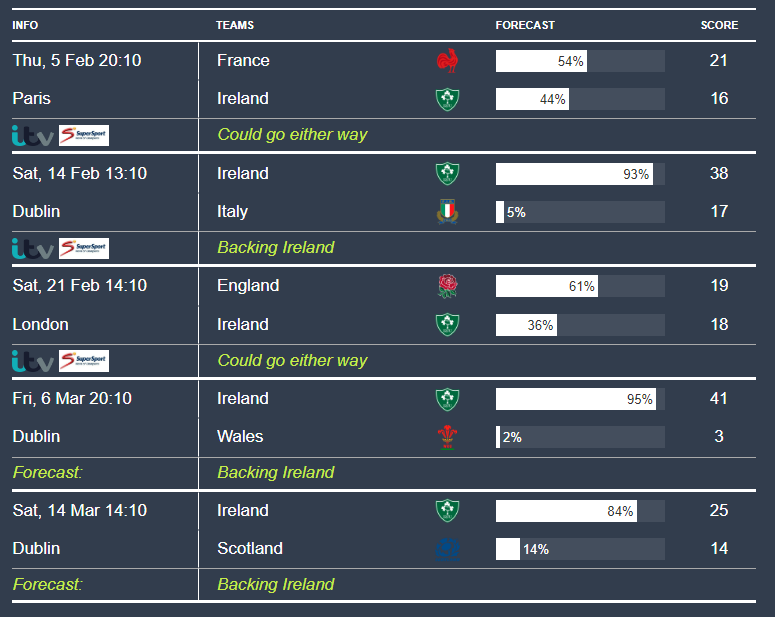This screenshot has width=775, height=617.
Task: Click the ITV logo under France vs Ireland
Action: [x=32, y=135]
